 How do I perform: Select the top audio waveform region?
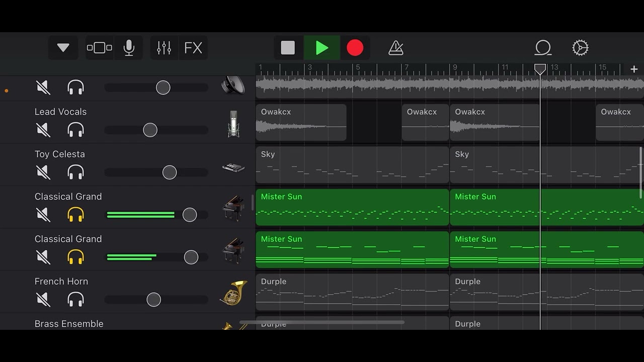click(x=450, y=86)
